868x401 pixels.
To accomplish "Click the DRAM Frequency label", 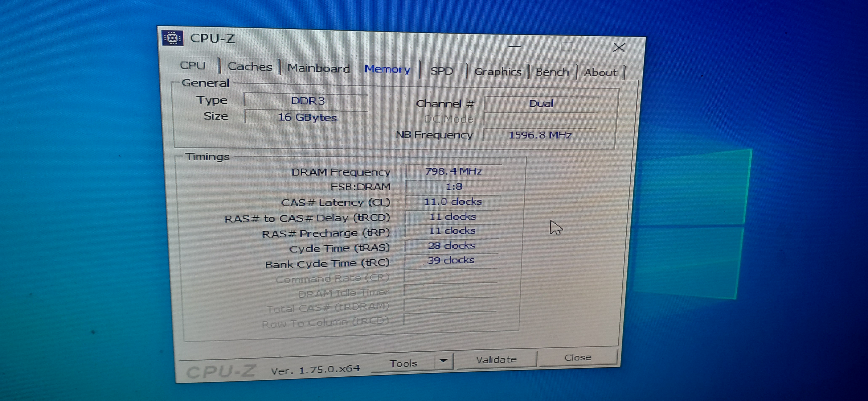I will 340,172.
